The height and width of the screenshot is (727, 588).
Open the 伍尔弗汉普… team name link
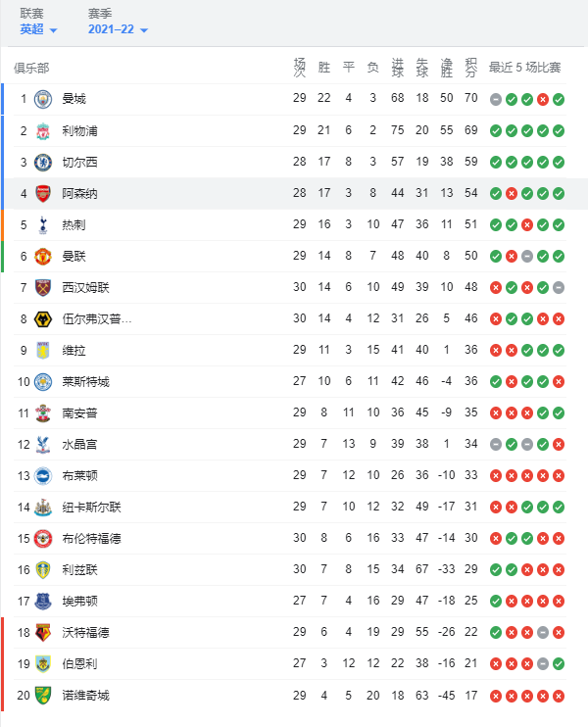97,319
